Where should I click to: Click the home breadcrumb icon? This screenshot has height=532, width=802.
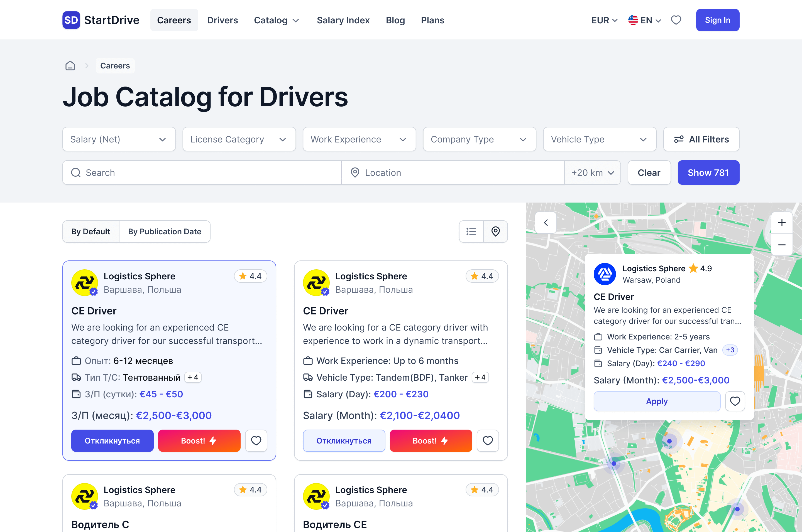pos(70,65)
